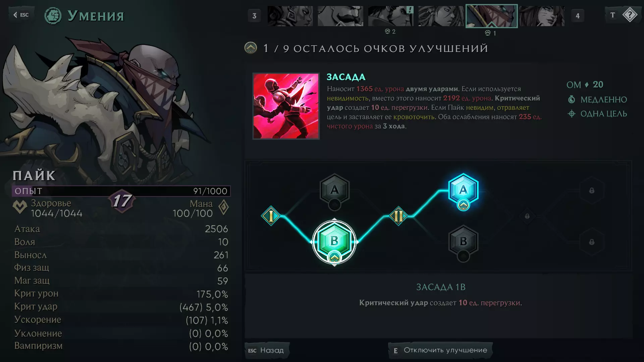The image size is (644, 362).
Task: Click the locked tier III marker
Action: (527, 216)
